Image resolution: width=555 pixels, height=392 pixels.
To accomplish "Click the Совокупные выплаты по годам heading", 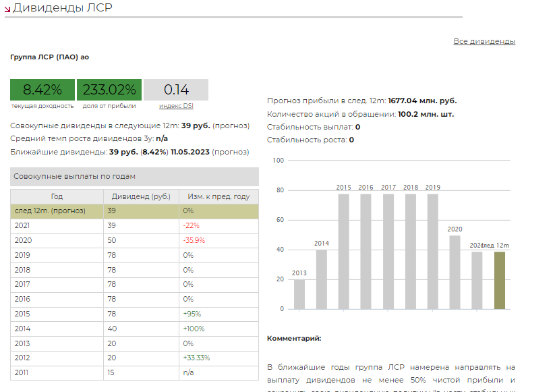I will pyautogui.click(x=134, y=176).
